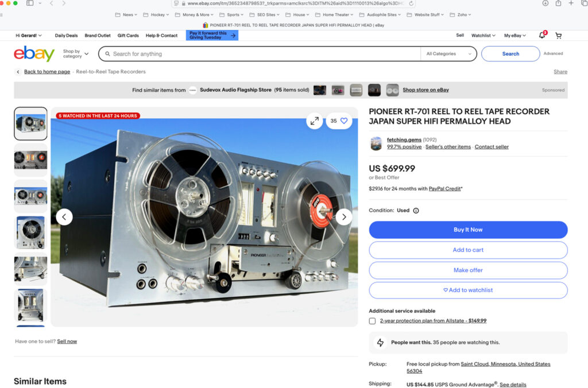
Task: Click the fetching.gems seller avatar
Action: [x=376, y=143]
